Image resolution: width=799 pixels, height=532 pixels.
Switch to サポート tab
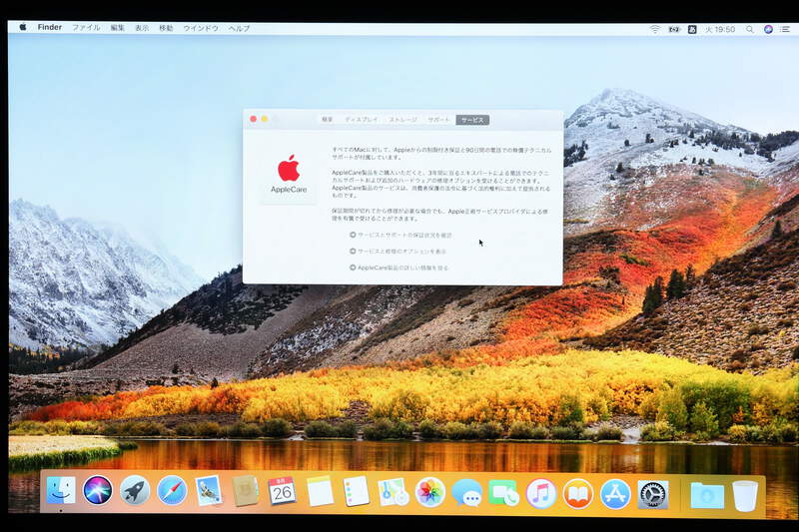click(438, 120)
